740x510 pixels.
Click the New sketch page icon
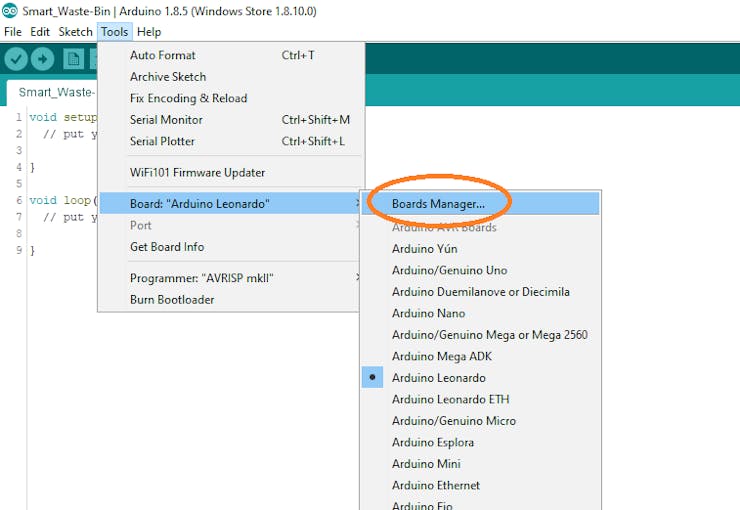73,59
